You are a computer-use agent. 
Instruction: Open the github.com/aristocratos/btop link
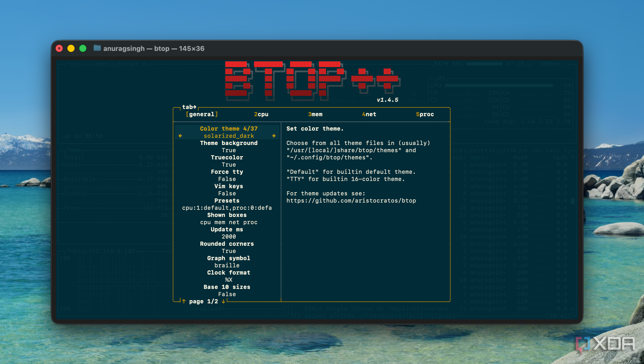tap(351, 201)
